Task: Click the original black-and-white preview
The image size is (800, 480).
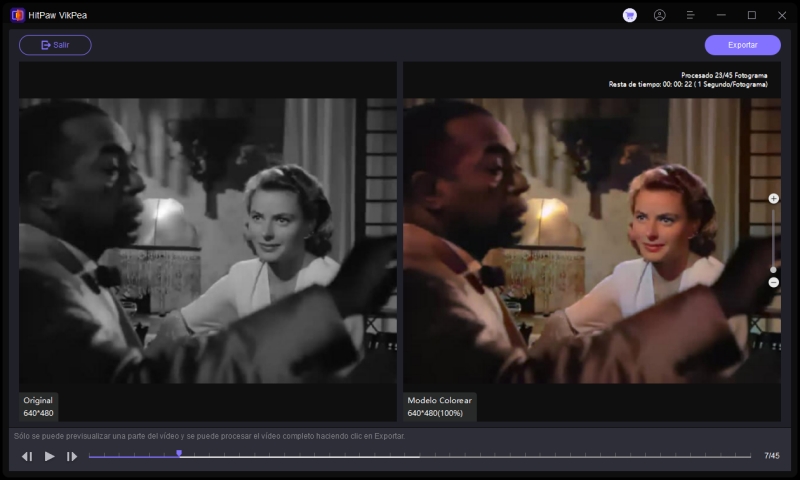Action: point(208,240)
